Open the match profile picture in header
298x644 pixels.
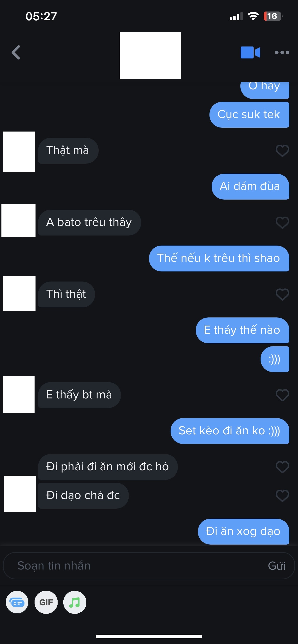[x=150, y=55]
